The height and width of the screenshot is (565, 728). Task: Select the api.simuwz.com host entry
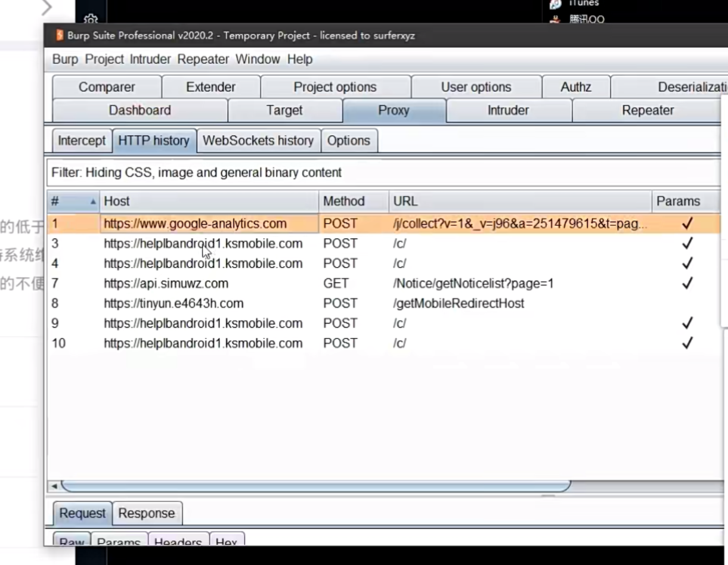(x=166, y=284)
